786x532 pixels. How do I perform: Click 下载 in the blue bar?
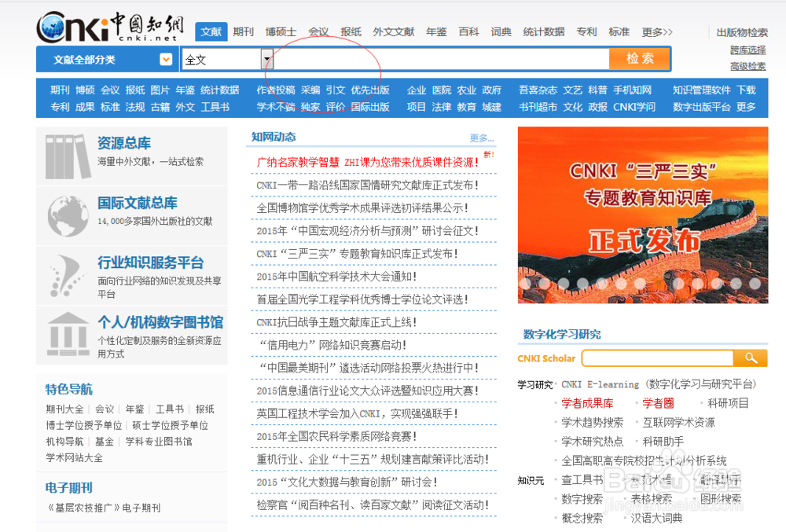(747, 90)
